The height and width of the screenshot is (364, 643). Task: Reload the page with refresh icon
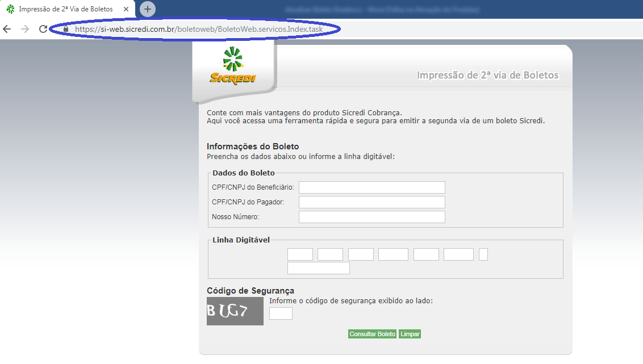pyautogui.click(x=43, y=29)
